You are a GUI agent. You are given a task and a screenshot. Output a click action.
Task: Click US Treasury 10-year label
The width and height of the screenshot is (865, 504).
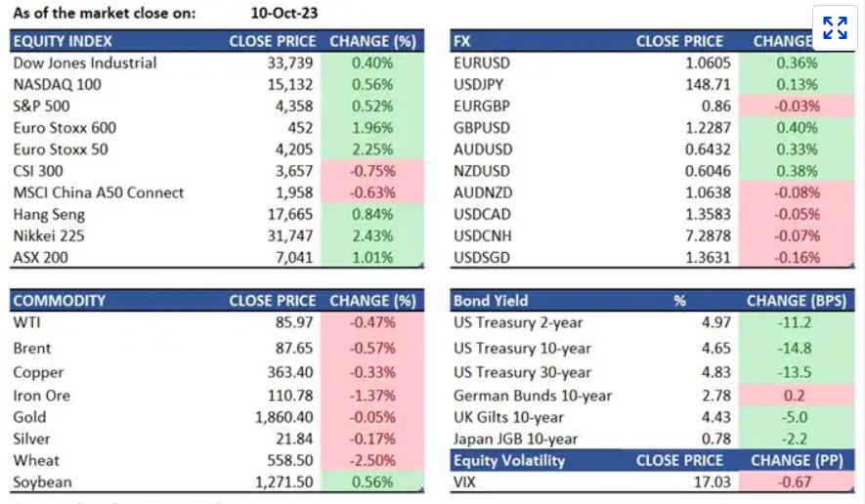click(x=522, y=348)
